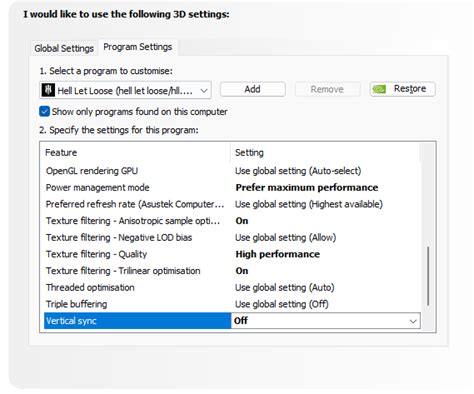
Task: Click the NVIDIA logo on Restore button
Action: 379,89
